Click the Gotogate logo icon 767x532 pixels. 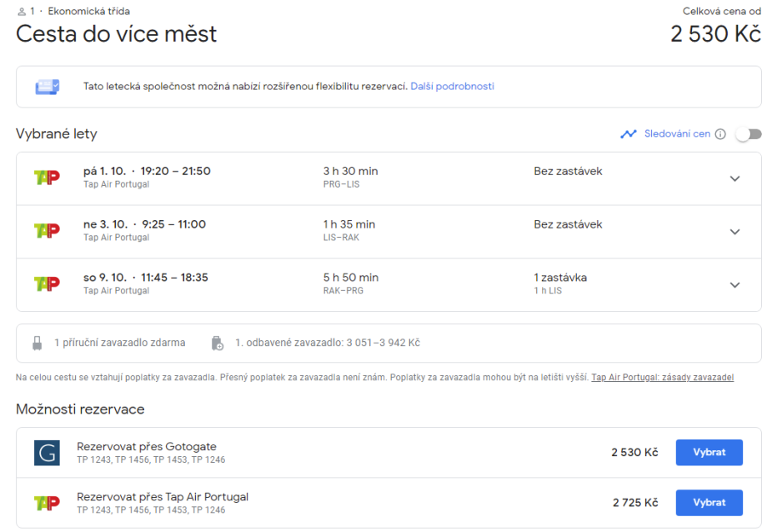point(47,453)
